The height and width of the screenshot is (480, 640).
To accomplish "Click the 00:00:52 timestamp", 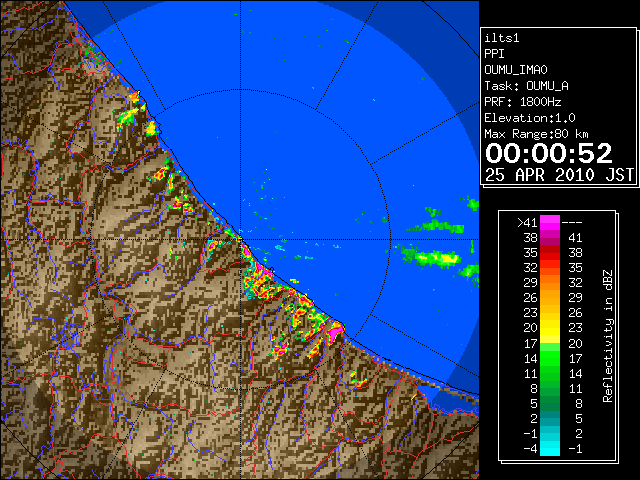I will tap(549, 153).
